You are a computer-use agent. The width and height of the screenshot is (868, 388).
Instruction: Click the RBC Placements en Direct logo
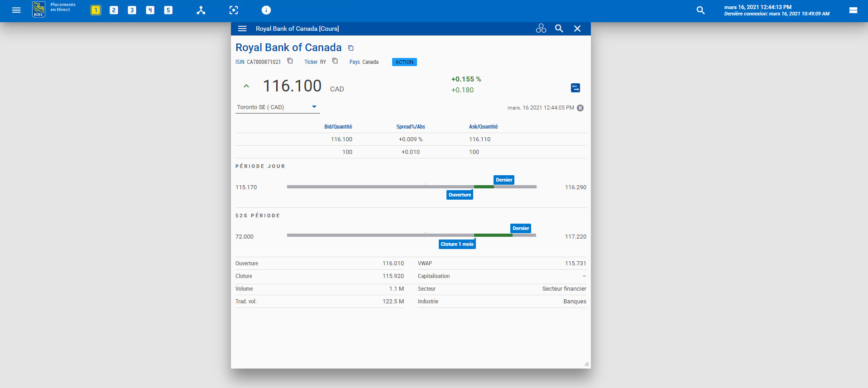pos(54,9)
